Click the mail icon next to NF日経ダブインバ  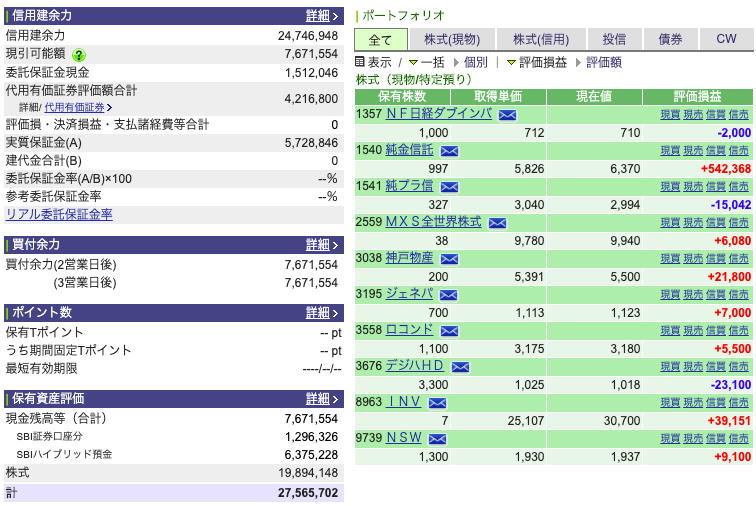[x=507, y=115]
